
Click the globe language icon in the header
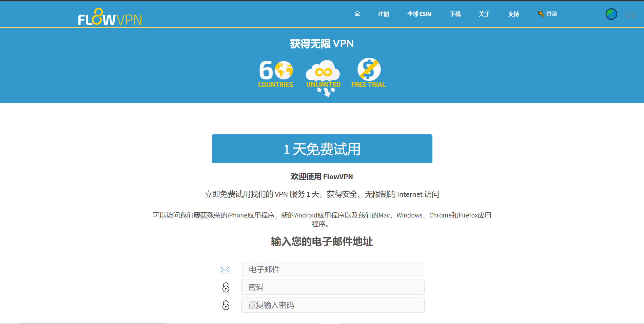(611, 14)
